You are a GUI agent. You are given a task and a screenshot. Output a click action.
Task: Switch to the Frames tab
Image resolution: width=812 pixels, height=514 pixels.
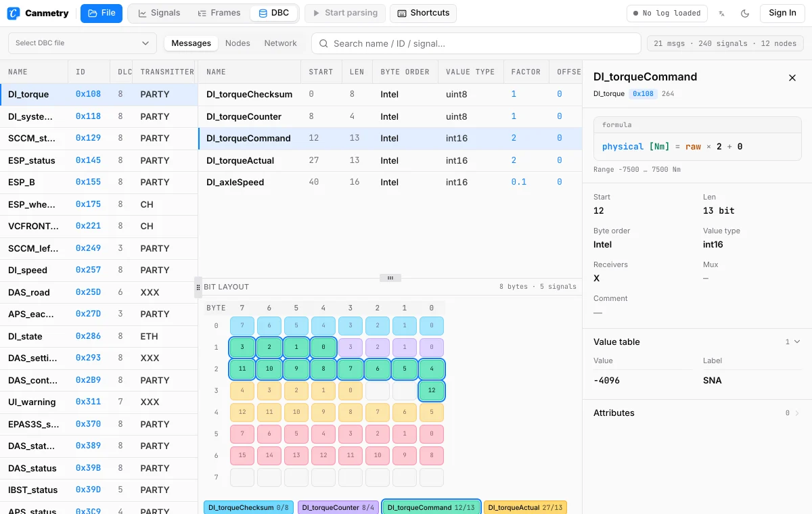[x=219, y=13]
